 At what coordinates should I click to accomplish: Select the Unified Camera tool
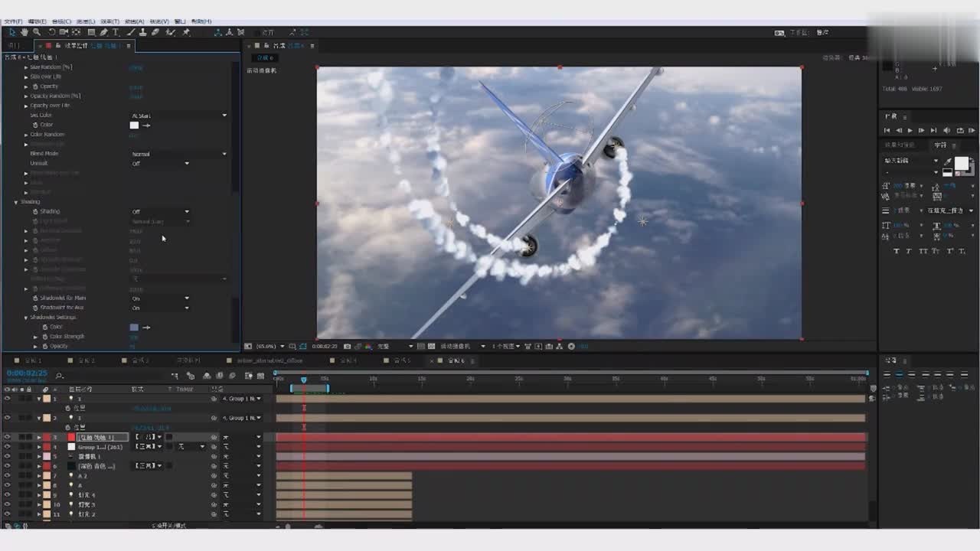coord(64,32)
